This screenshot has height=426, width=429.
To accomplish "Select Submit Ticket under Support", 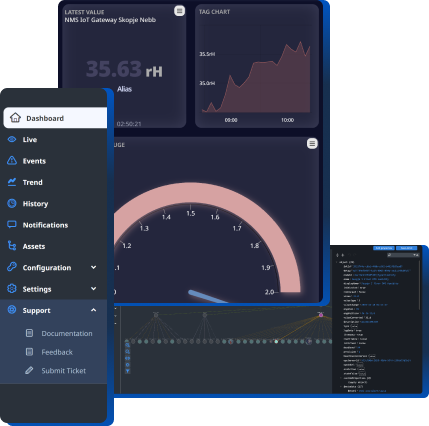I will (56, 371).
